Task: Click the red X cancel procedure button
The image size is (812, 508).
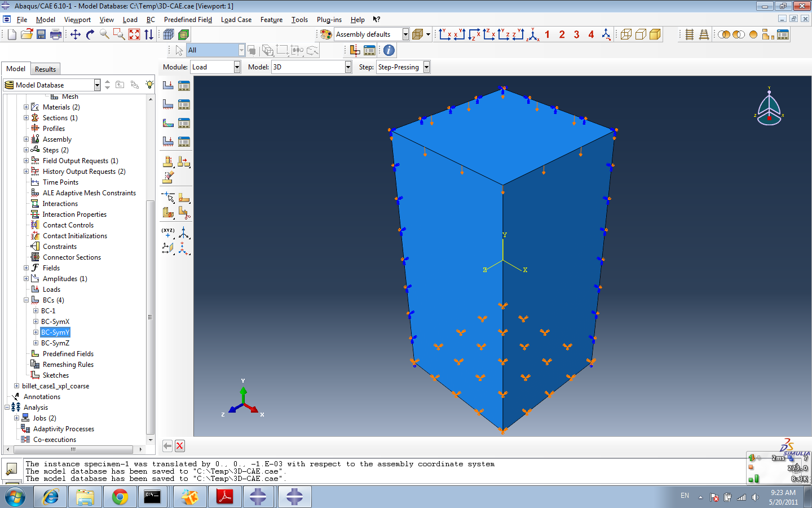Action: 180,446
